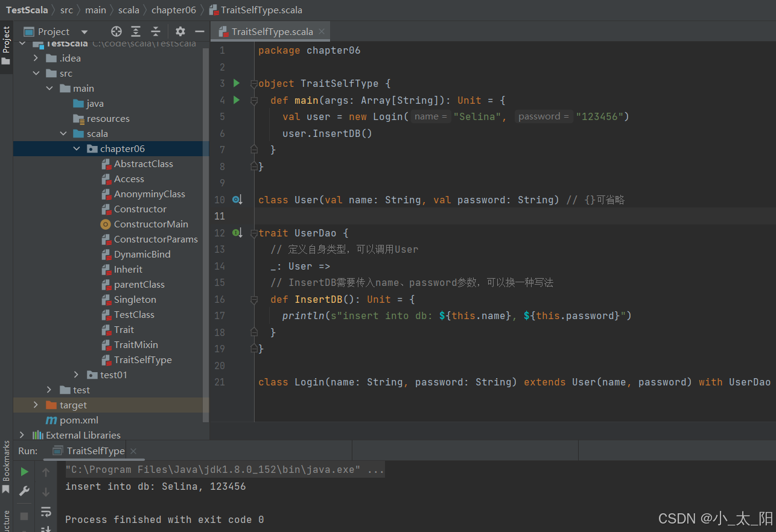This screenshot has height=532, width=776.
Task: Click the src breadcrumb
Action: point(66,10)
